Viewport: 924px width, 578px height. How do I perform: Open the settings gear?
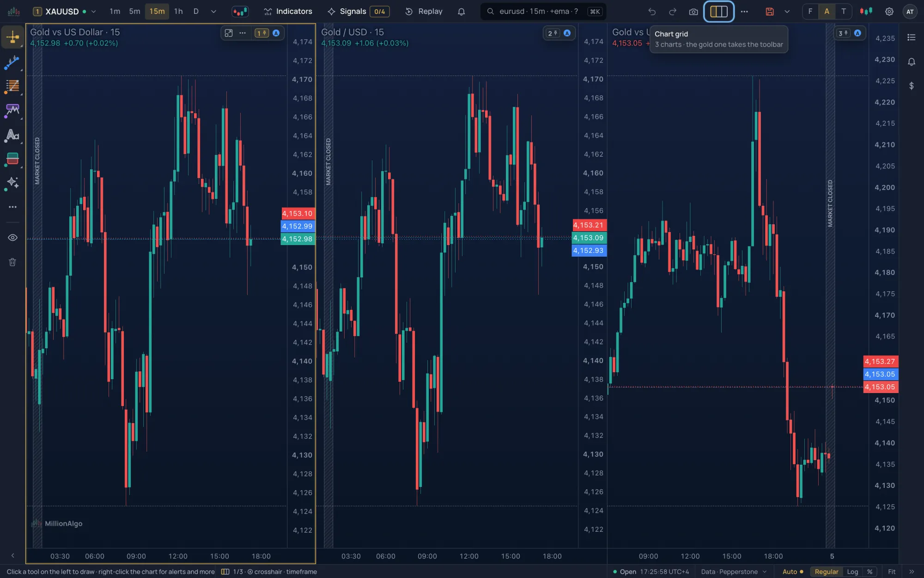(x=889, y=12)
